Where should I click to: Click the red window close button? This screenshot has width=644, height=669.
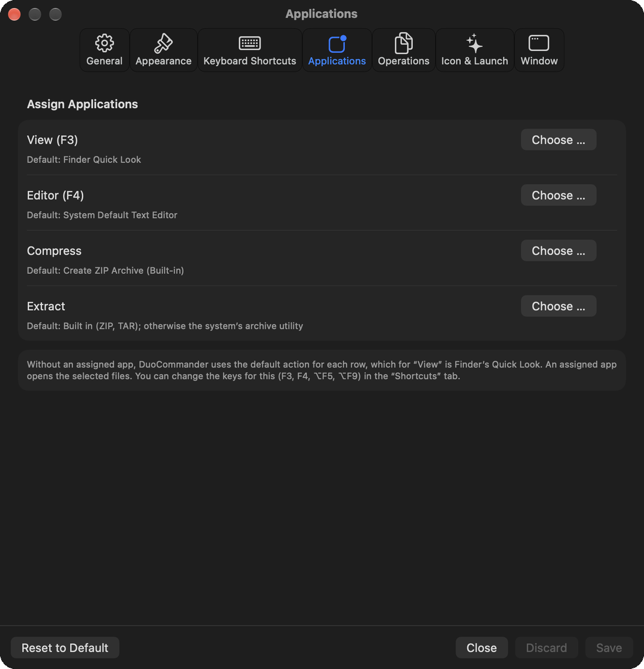[x=14, y=14]
